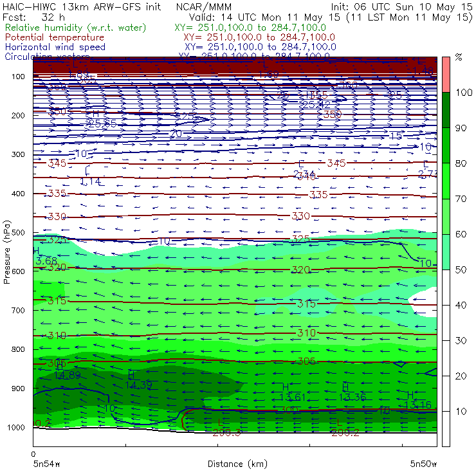Click the maximum label '13.36'
The height and width of the screenshot is (476, 476).
(352, 397)
